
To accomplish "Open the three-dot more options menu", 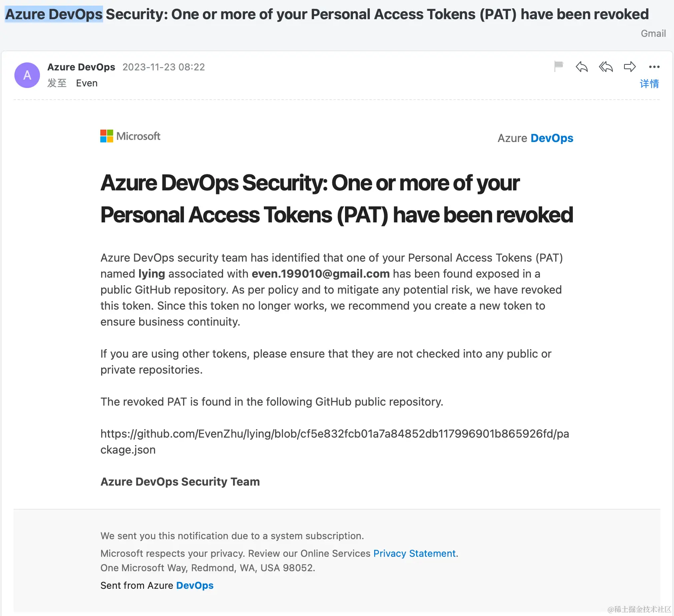I will (x=654, y=67).
